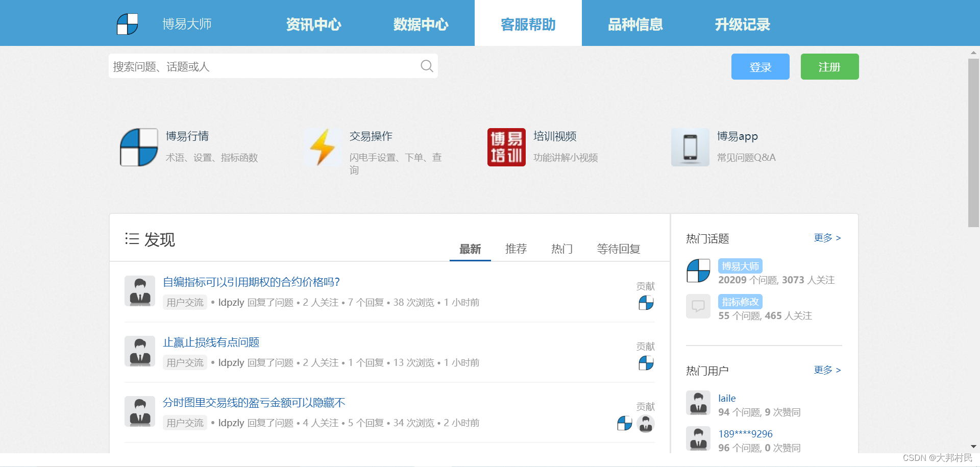Click 更多 beside 热门话题
980x467 pixels.
coord(827,238)
